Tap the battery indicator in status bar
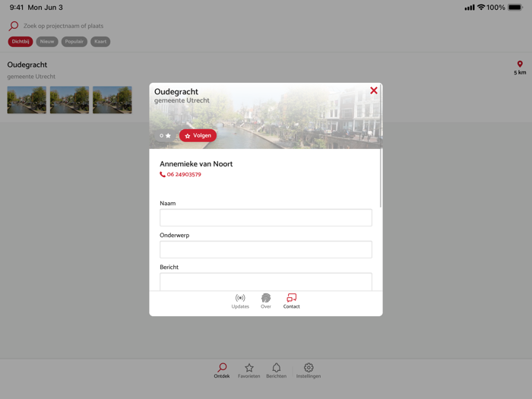 pos(516,7)
